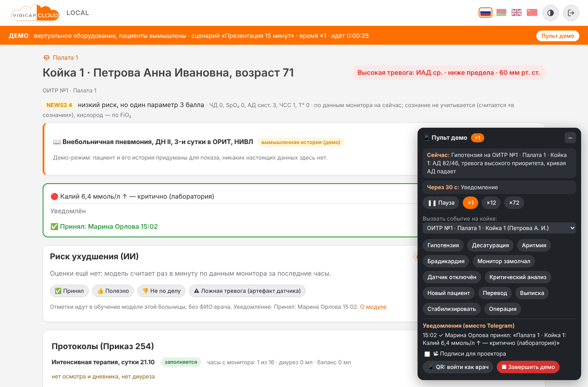Trigger the Аритмия event
The image size is (588, 387).
pyautogui.click(x=534, y=246)
